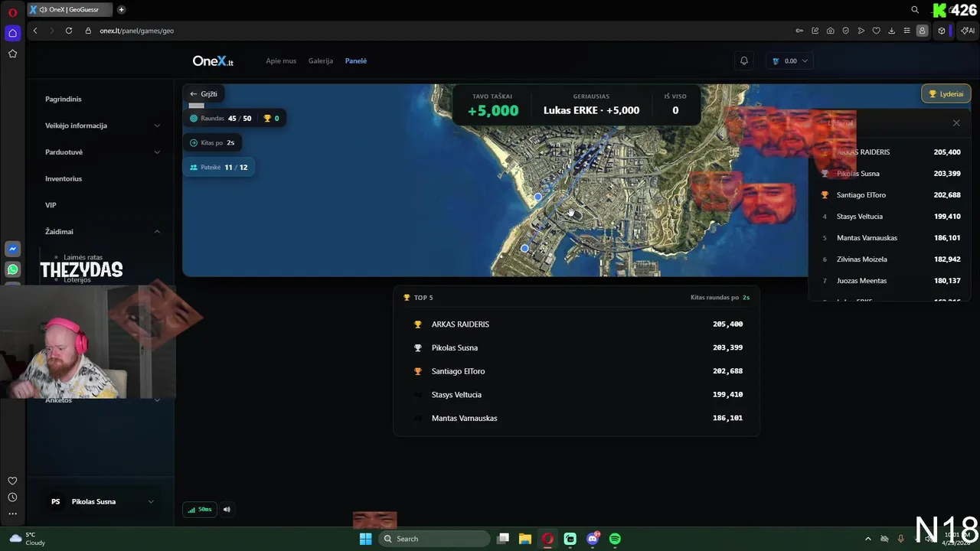The height and width of the screenshot is (551, 980).
Task: Select Santiago ElToro in leaderboard panel
Action: (890, 195)
